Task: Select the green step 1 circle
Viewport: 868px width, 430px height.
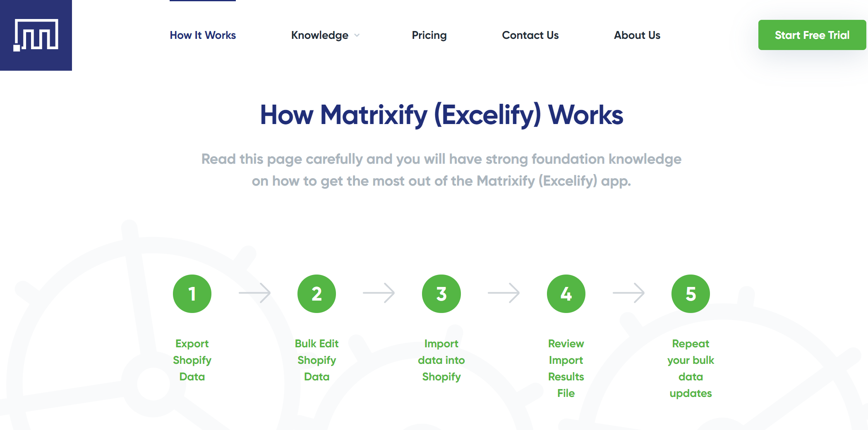Action: [192, 293]
